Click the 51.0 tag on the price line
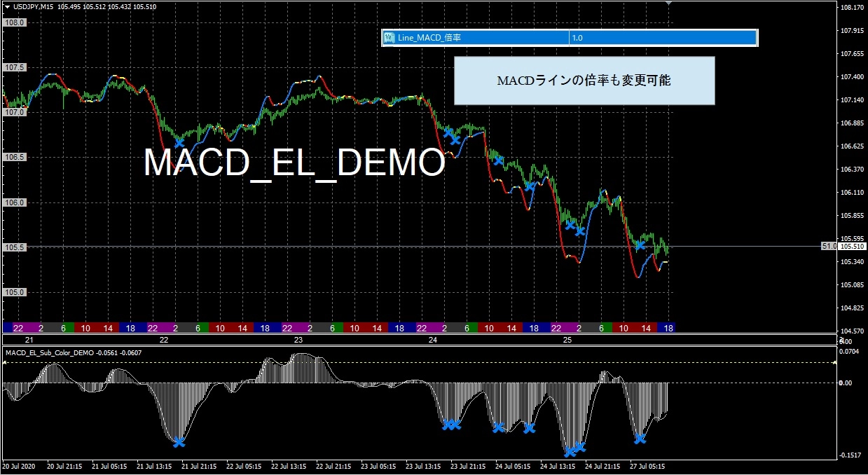 coord(829,247)
